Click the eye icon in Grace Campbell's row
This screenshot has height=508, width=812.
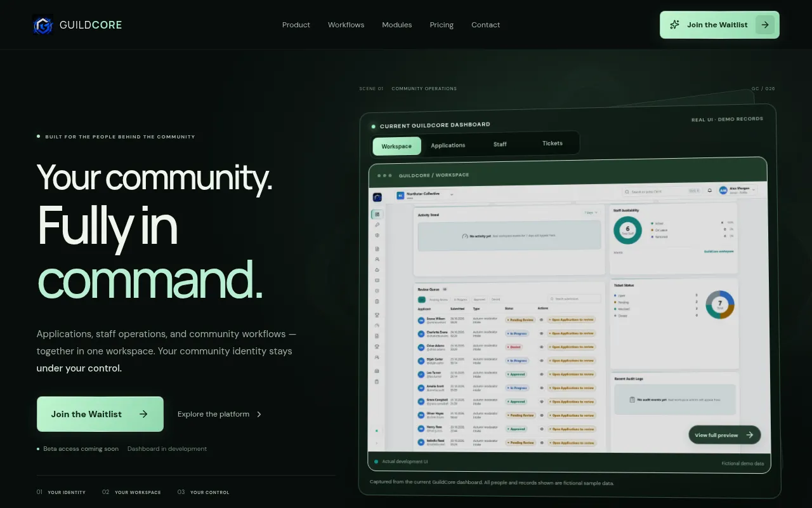(541, 402)
